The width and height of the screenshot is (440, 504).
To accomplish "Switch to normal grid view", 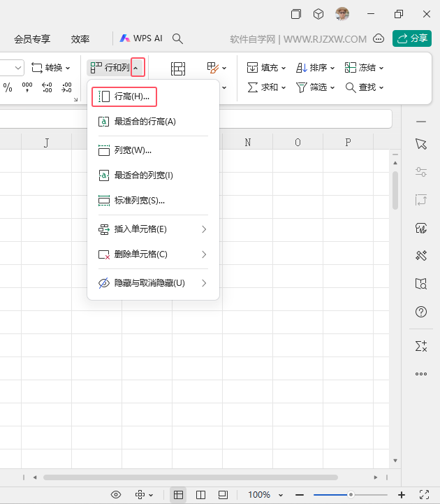I will tap(178, 495).
